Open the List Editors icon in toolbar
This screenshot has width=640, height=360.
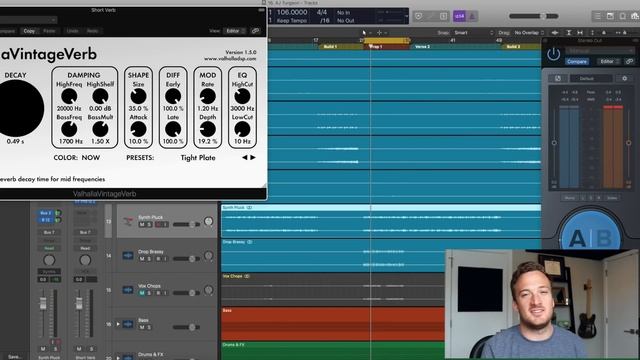[x=598, y=16]
